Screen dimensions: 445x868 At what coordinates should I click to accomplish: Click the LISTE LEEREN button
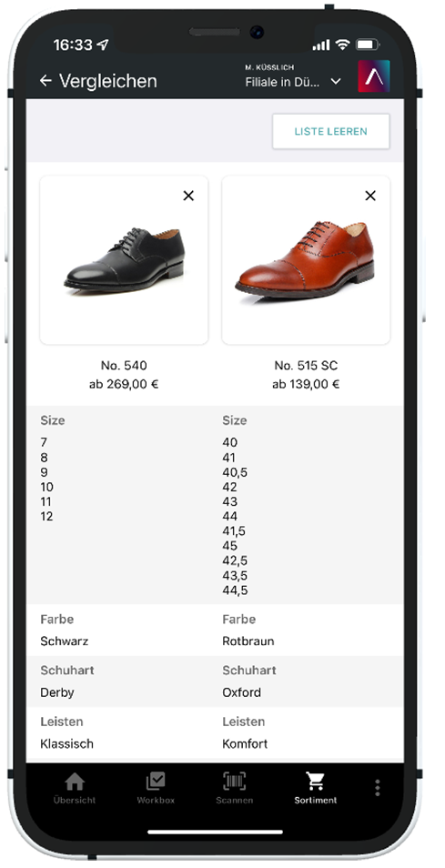pos(331,132)
